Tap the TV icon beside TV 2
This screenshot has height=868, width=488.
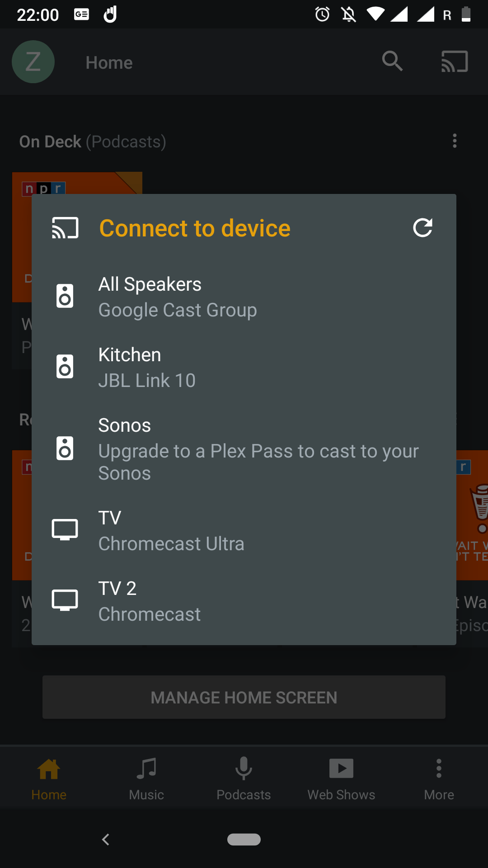65,599
